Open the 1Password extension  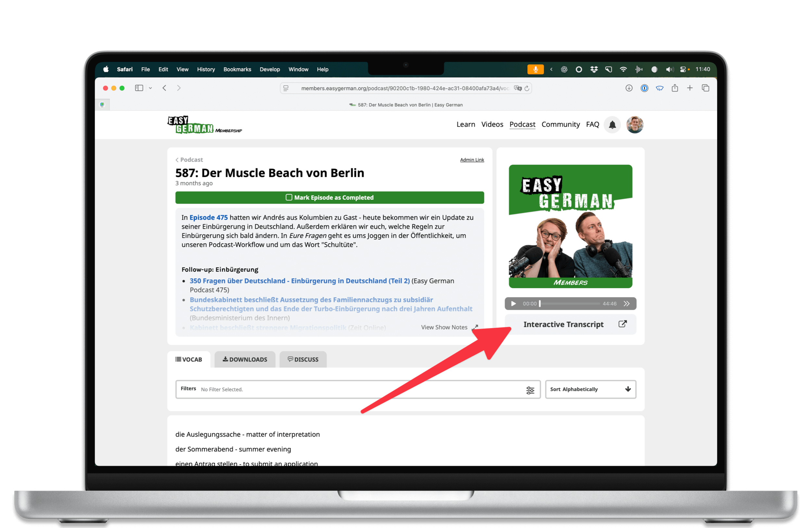(644, 88)
